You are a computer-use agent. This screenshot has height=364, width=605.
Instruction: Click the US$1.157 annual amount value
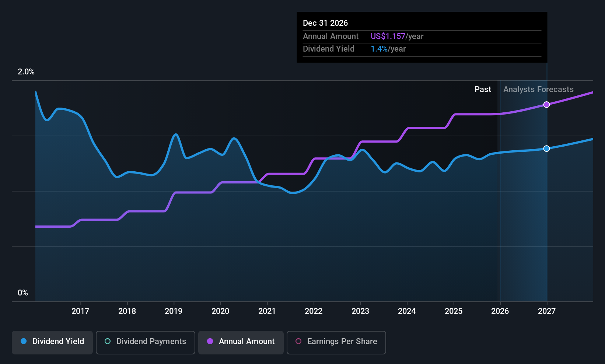pos(388,36)
